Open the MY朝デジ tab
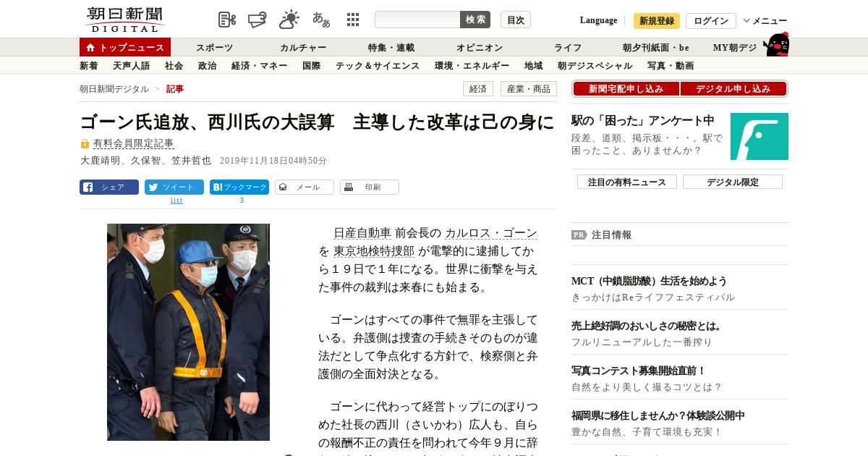 (735, 48)
